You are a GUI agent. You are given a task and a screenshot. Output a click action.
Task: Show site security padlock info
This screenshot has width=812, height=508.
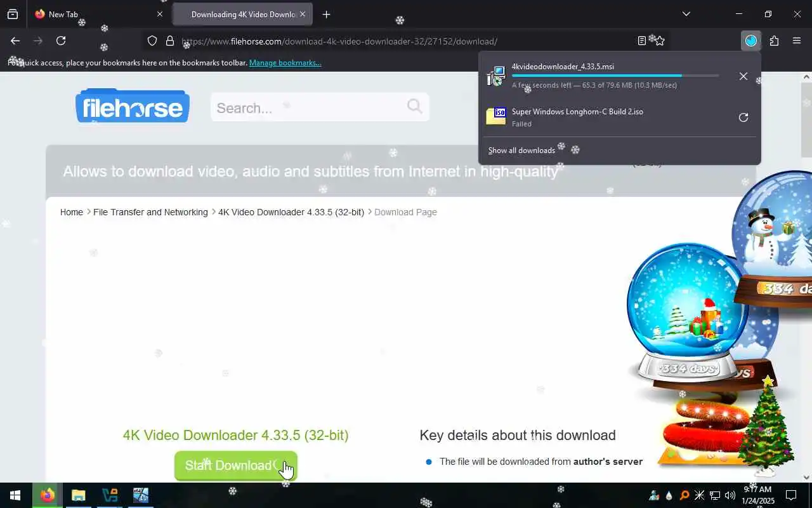tap(169, 41)
